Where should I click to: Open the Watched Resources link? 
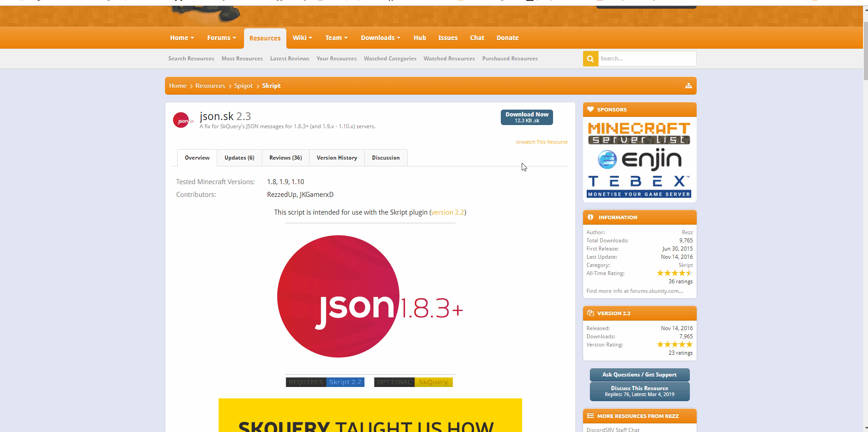coord(449,59)
